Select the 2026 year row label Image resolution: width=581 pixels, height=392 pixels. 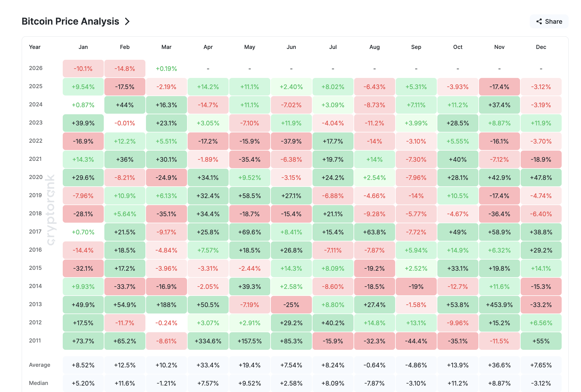[36, 68]
